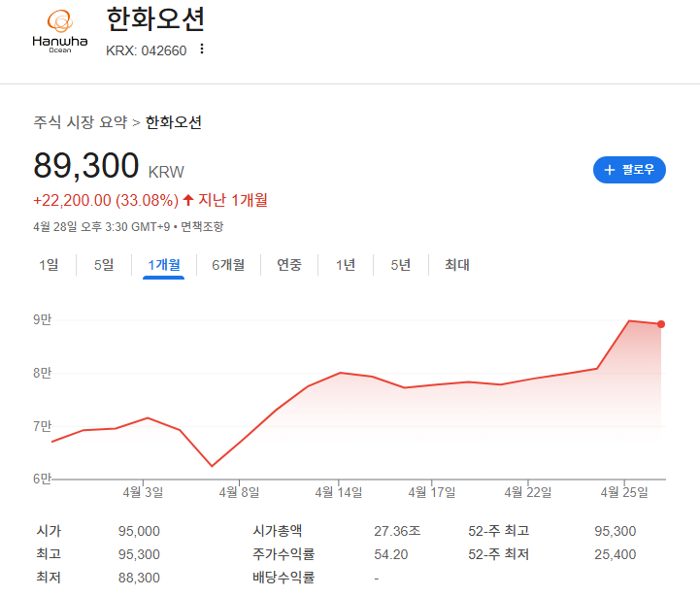The image size is (700, 596).
Task: Select the 1일 time range tab
Action: tap(49, 265)
